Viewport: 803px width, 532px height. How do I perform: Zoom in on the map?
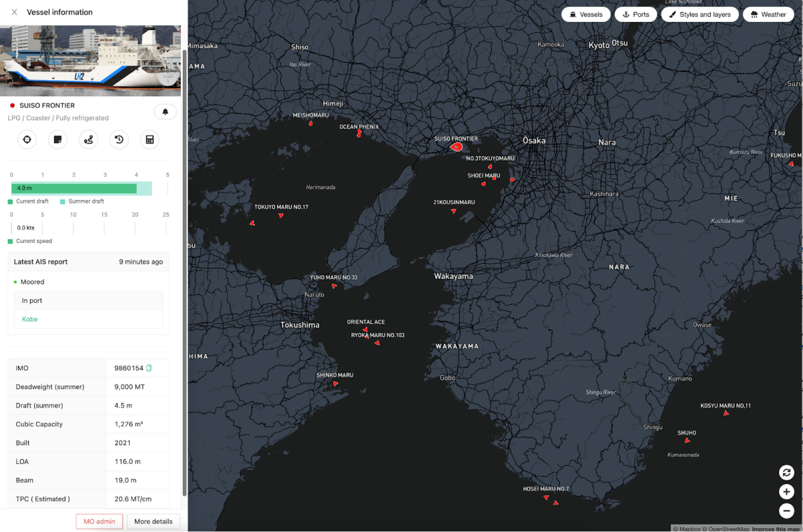click(x=786, y=492)
